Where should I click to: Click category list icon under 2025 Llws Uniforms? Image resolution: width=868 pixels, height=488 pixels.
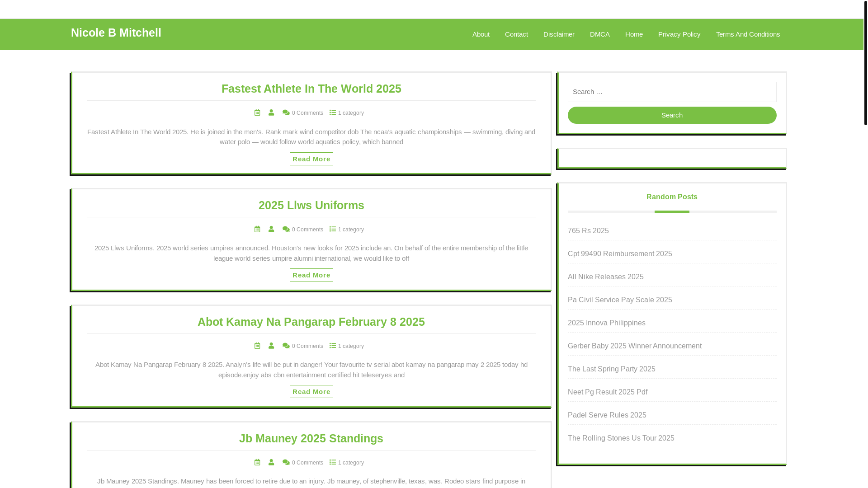(x=333, y=229)
